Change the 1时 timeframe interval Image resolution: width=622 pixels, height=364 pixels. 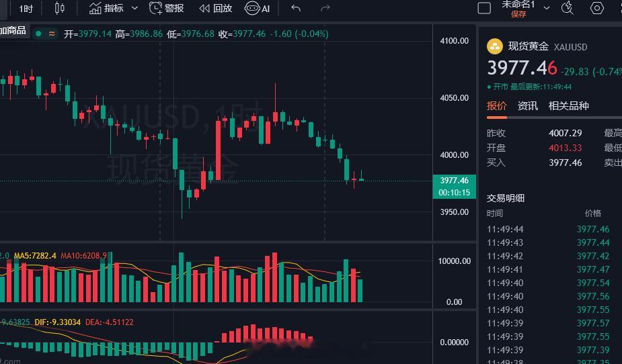(x=26, y=8)
